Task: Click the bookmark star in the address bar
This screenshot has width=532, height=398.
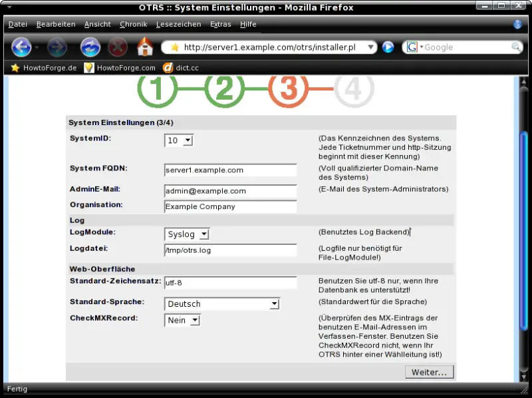Action: click(175, 47)
